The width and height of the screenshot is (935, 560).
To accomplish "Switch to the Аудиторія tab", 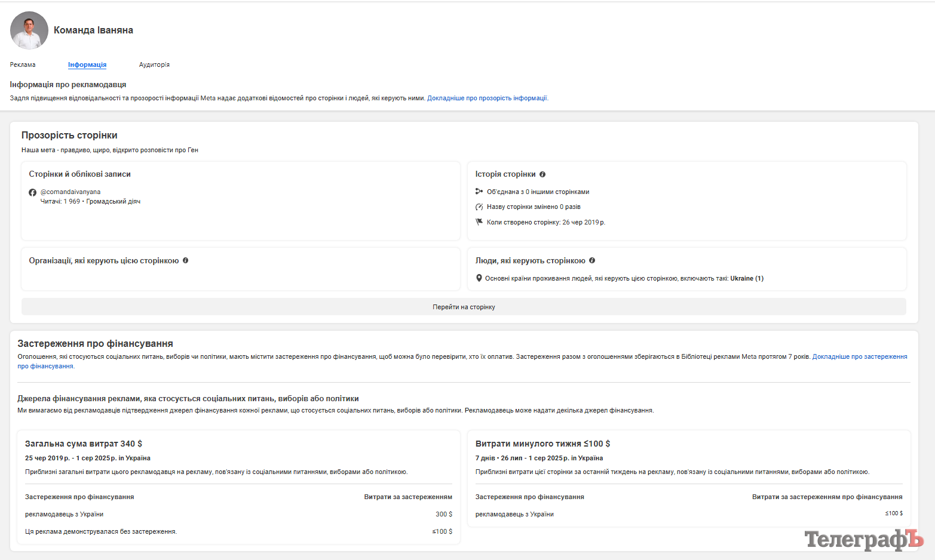I will pos(154,64).
